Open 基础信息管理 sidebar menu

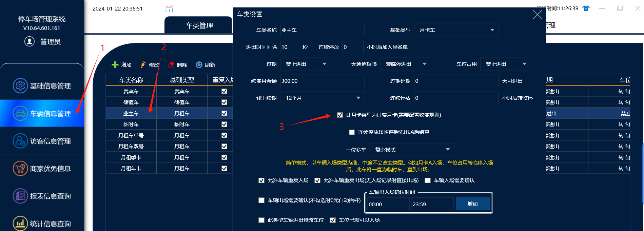(x=42, y=86)
